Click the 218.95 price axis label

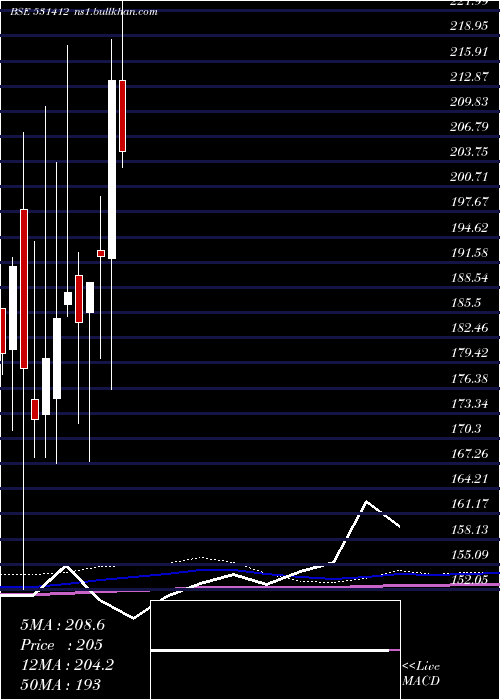pyautogui.click(x=469, y=26)
